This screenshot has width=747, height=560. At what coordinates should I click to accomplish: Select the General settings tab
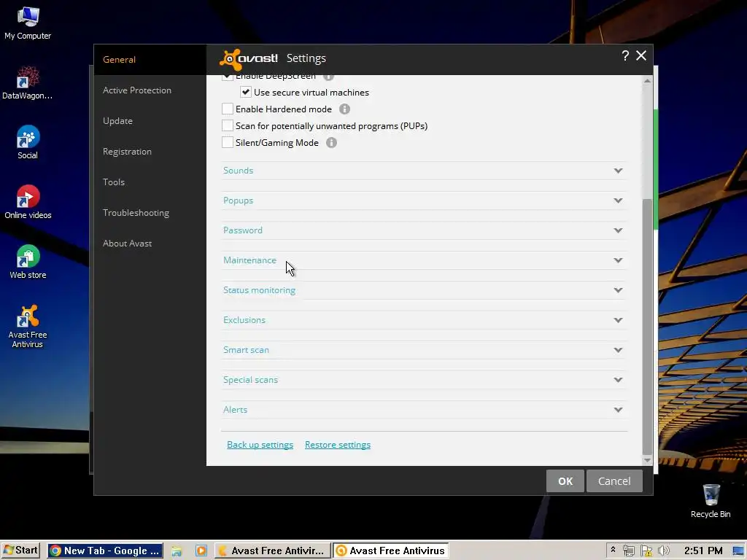coord(150,60)
